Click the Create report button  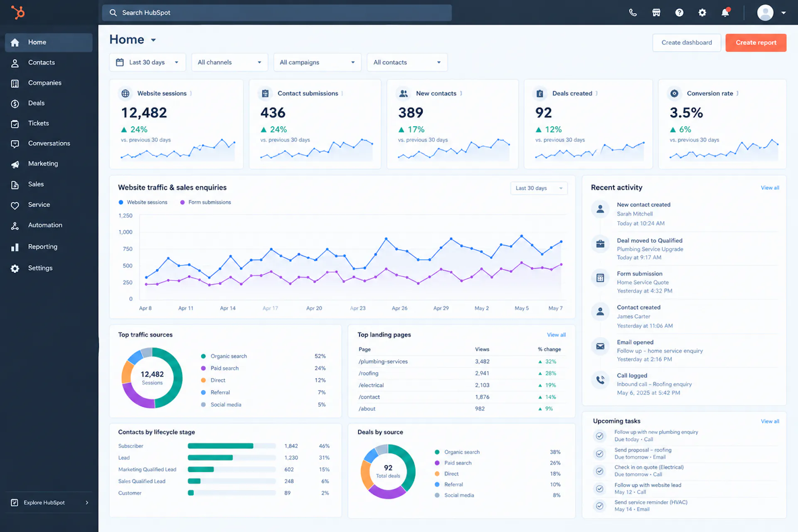(x=756, y=43)
